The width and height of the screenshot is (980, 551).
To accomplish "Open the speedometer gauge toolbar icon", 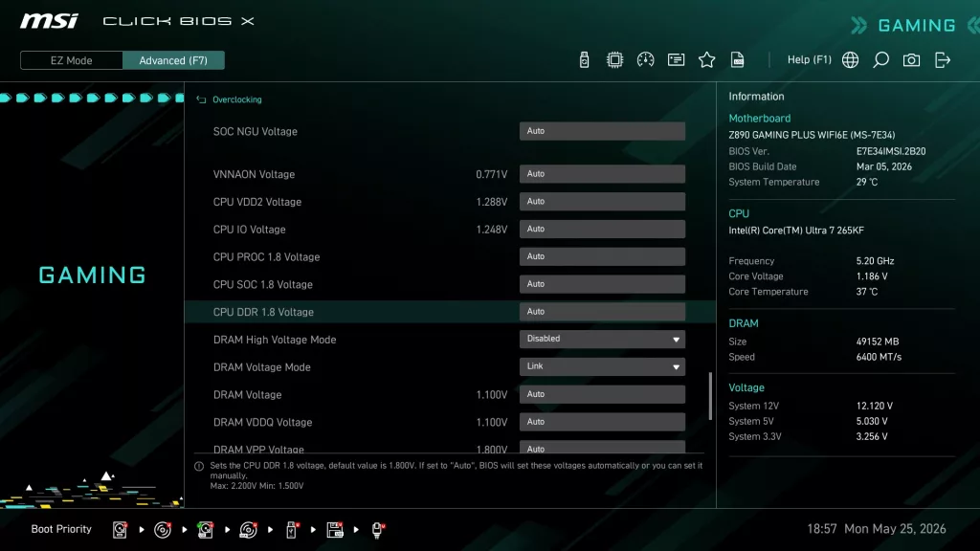I will [x=646, y=60].
